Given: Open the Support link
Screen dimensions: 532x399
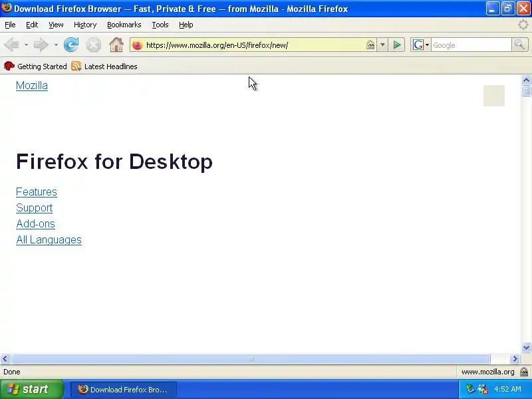Looking at the screenshot, I should [x=35, y=207].
